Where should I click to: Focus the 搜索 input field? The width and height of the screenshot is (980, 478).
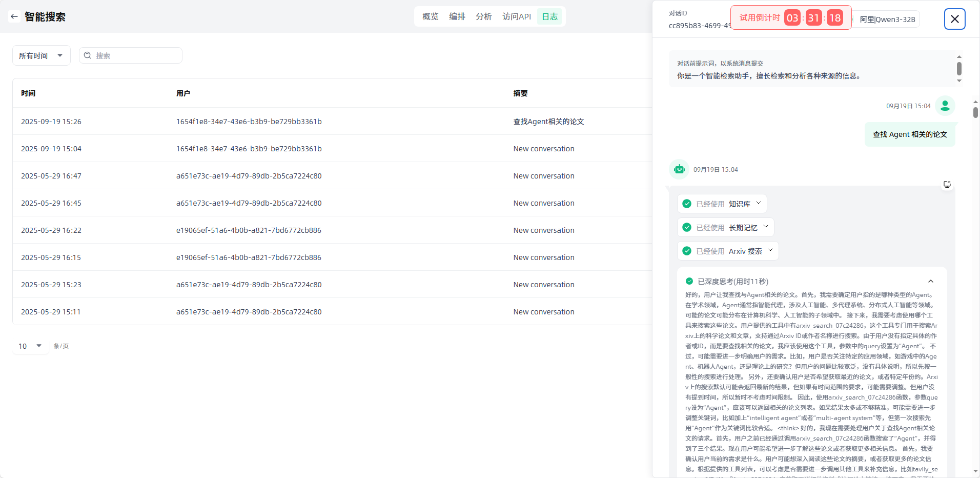pos(136,55)
